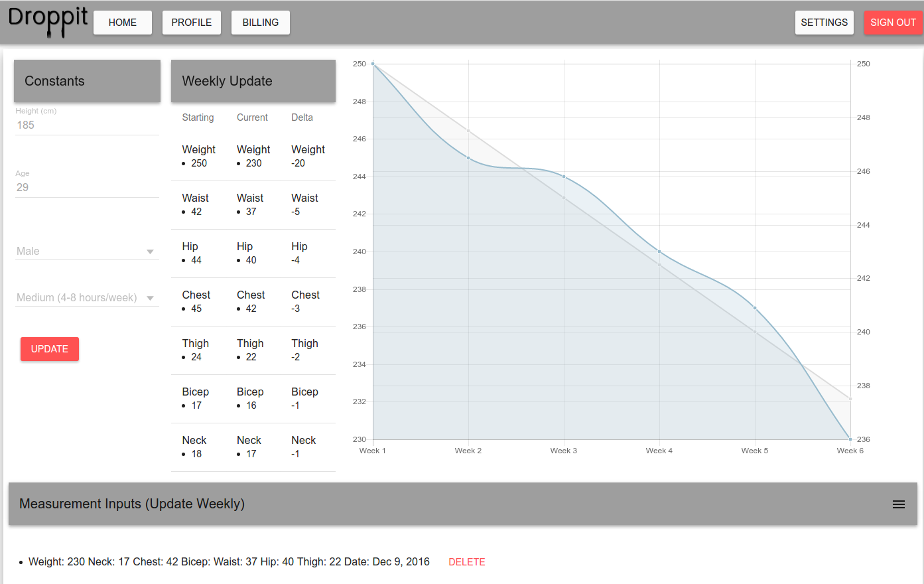The image size is (924, 584).
Task: Select the blue Week 4 data point at 240
Action: pos(659,252)
